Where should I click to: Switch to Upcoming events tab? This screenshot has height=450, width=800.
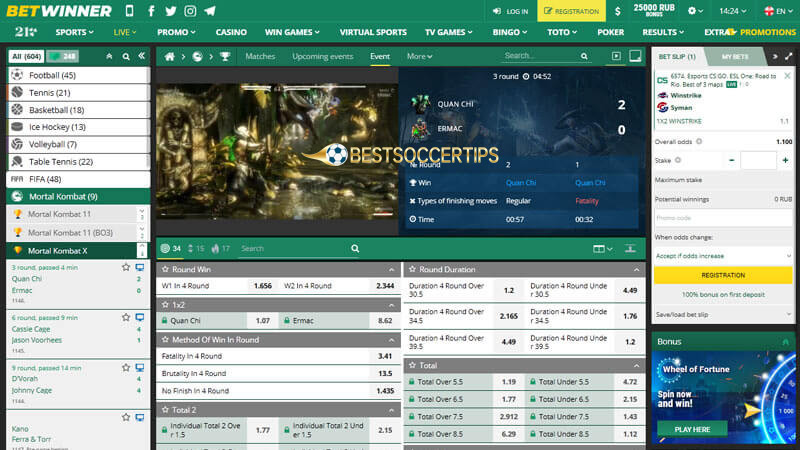click(322, 56)
